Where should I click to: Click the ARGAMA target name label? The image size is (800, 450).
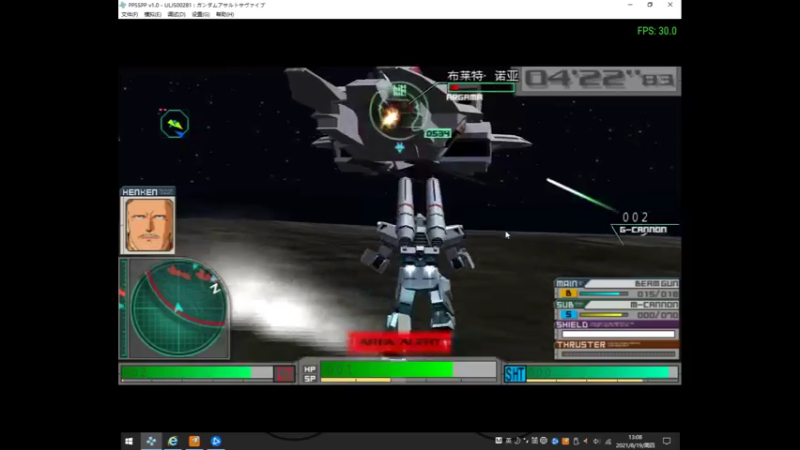click(464, 97)
